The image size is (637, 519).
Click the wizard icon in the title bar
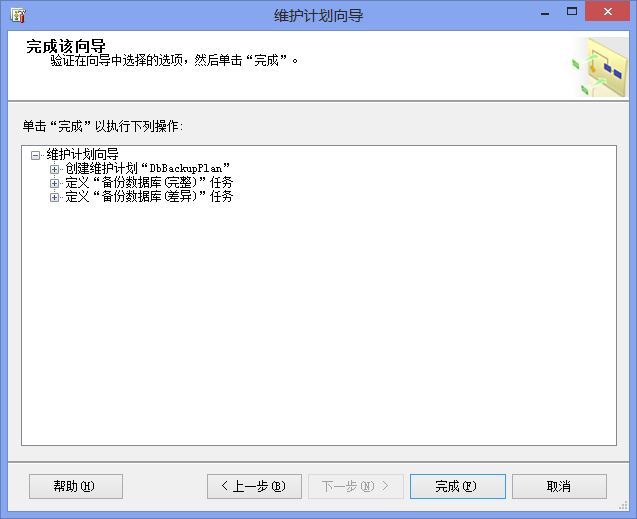(17, 15)
